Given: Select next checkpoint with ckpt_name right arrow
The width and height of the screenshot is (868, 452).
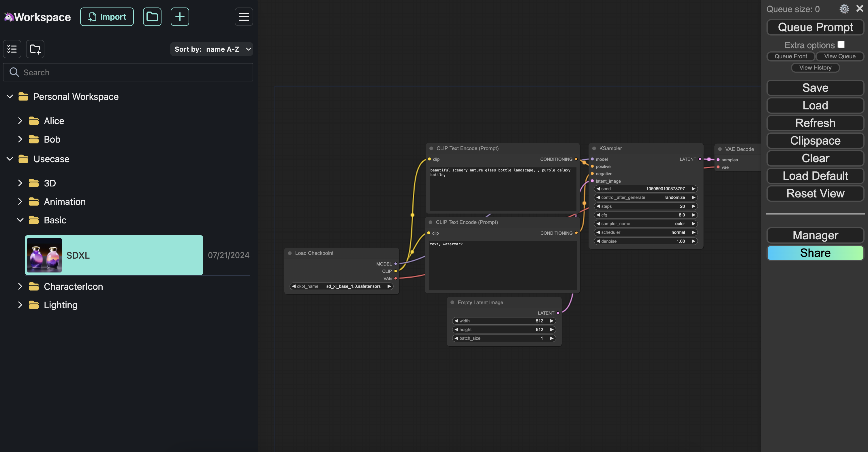Looking at the screenshot, I should point(389,286).
